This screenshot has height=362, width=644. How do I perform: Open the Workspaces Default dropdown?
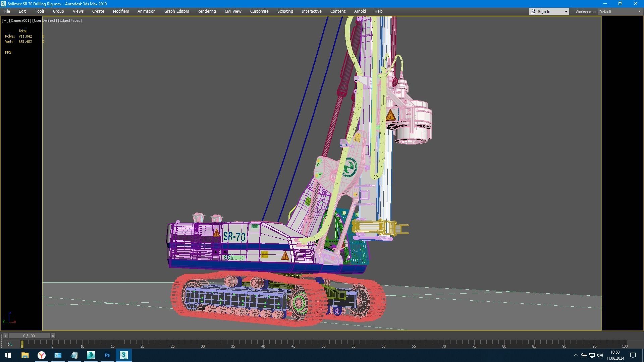pyautogui.click(x=620, y=11)
